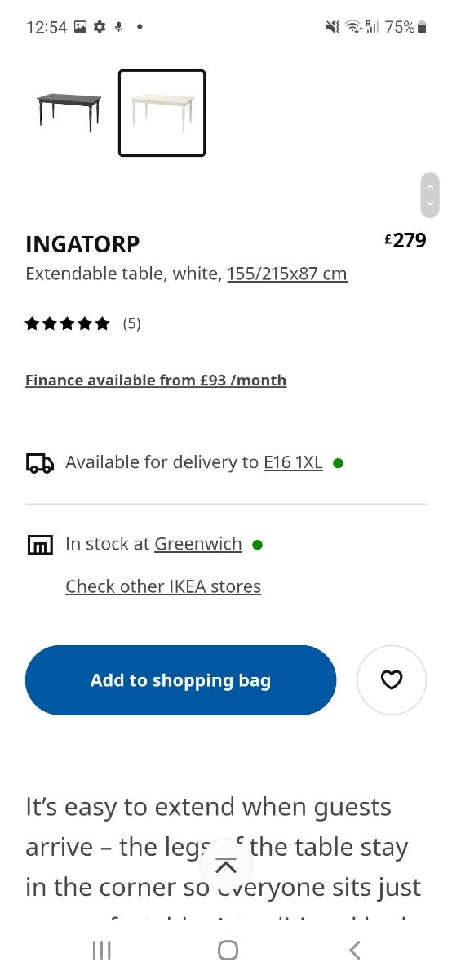
Task: Change delivery postcode E16 1XL
Action: (x=293, y=462)
